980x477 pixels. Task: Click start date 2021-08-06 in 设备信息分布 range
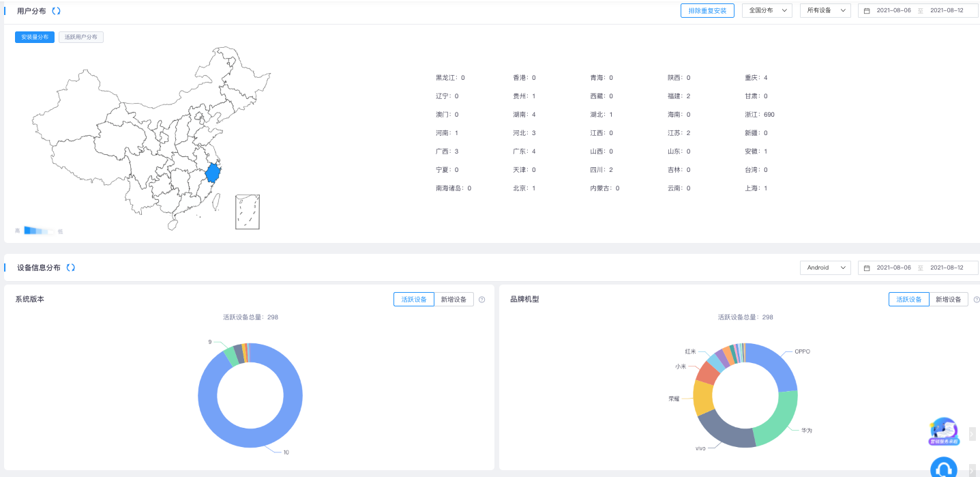(893, 268)
